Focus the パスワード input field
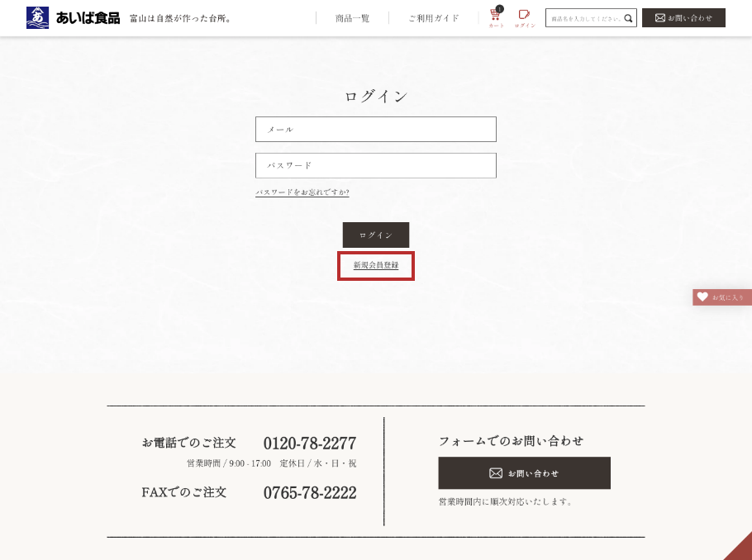Screen dimensions: 752x560 point(376,165)
